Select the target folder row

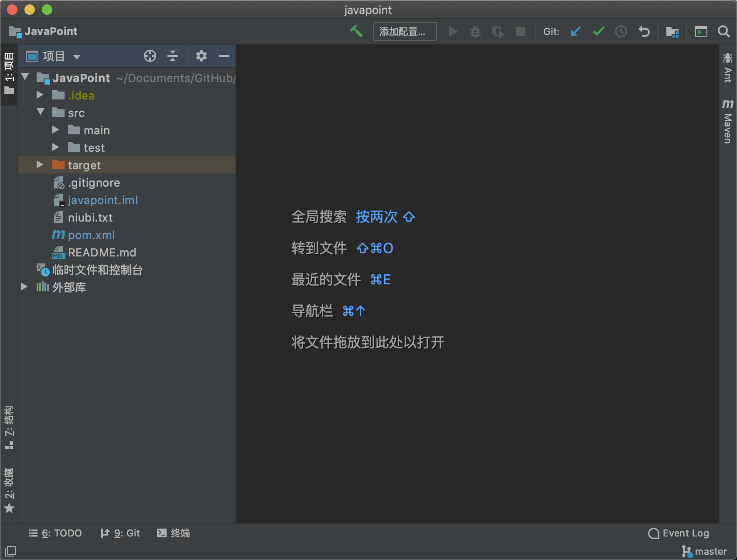[x=127, y=165]
